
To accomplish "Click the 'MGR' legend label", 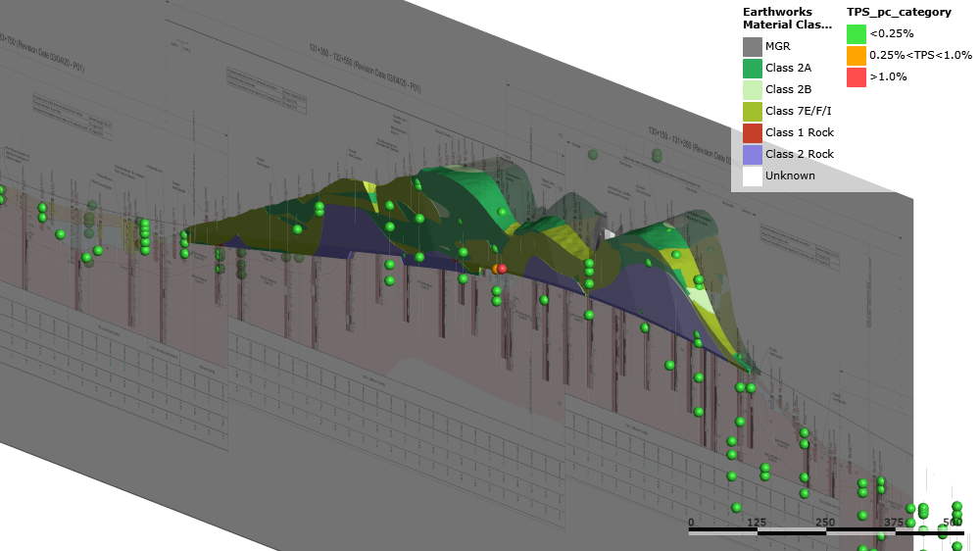I will click(x=777, y=46).
